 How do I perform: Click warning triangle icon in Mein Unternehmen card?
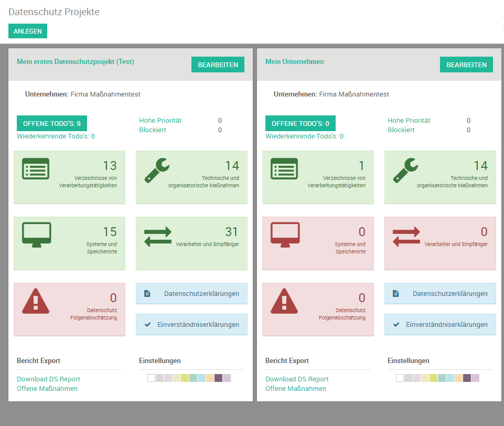[284, 301]
